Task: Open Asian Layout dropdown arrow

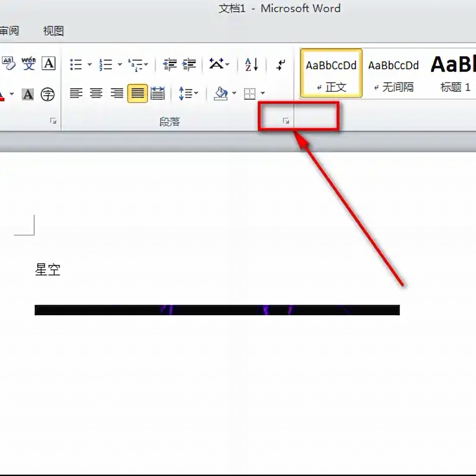Action: 227,64
